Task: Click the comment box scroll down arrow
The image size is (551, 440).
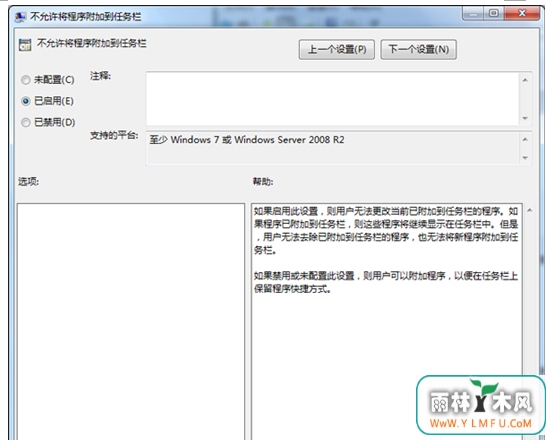Action: (x=525, y=118)
